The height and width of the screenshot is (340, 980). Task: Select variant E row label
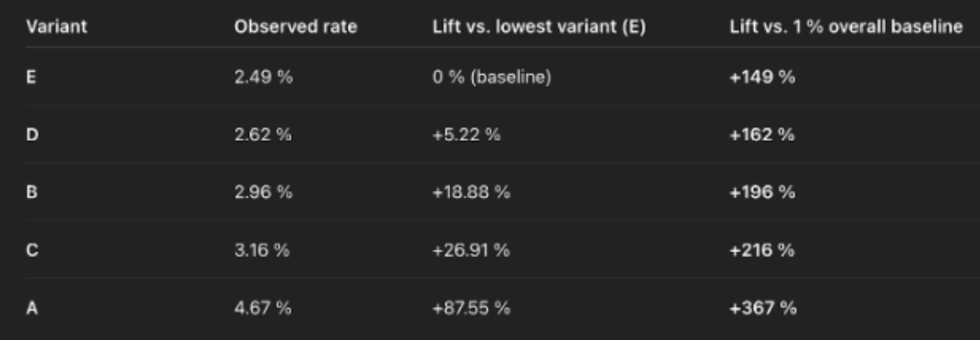tap(30, 78)
